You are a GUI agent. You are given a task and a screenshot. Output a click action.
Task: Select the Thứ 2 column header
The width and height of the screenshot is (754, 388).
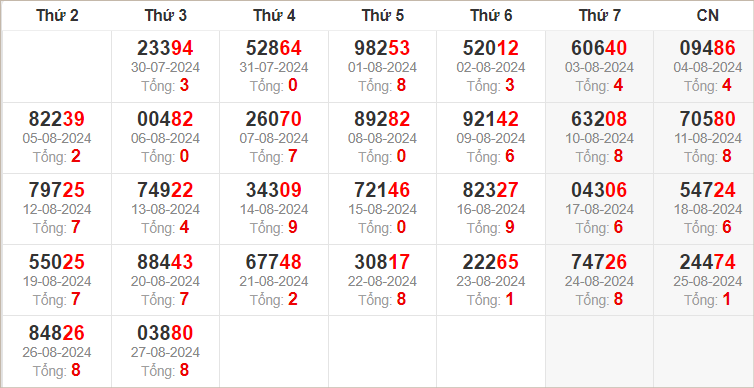[x=57, y=15]
